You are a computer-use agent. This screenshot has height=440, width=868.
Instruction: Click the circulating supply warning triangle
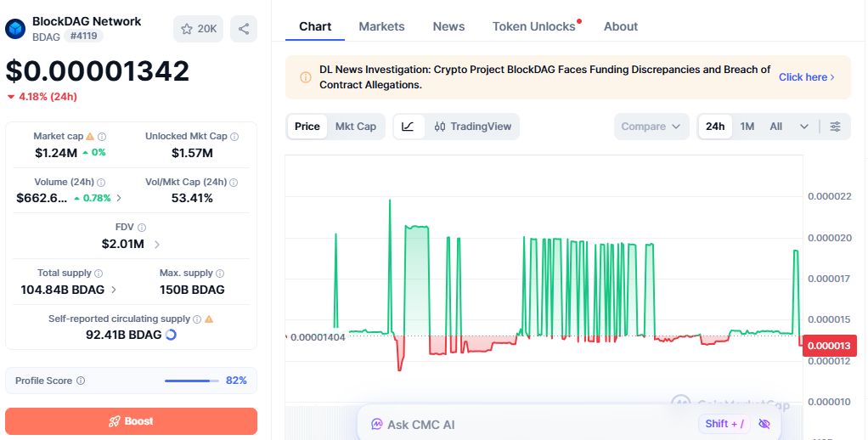point(209,319)
